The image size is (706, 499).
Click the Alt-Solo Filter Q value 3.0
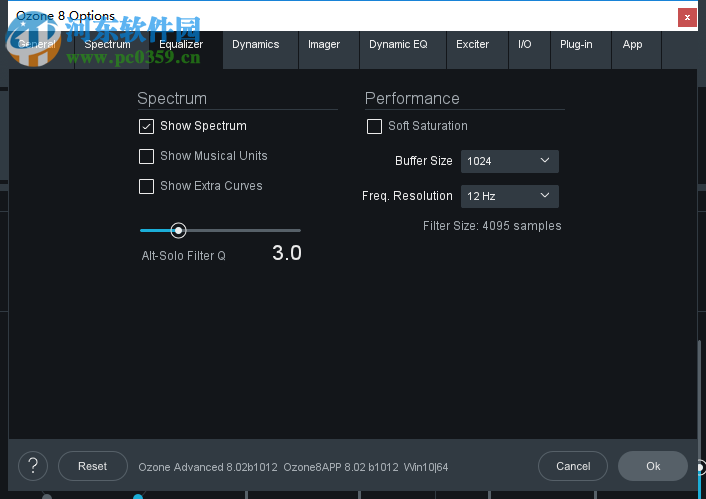point(287,253)
